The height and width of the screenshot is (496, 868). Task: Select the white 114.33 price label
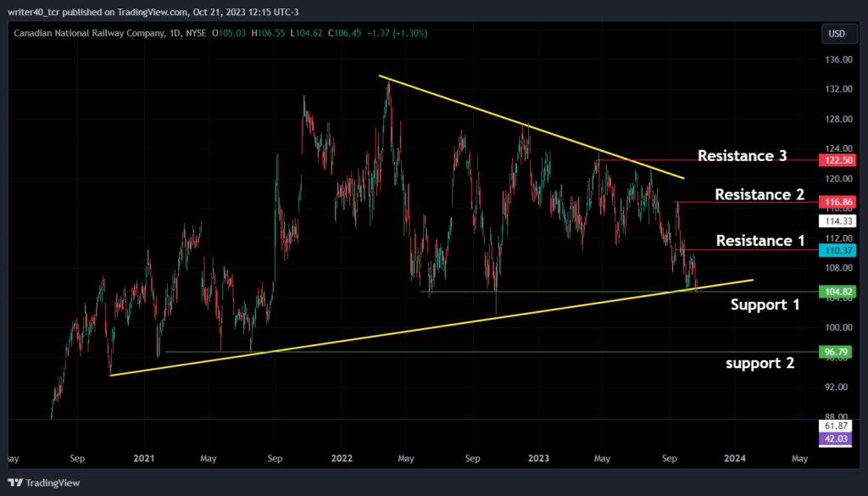click(x=837, y=221)
